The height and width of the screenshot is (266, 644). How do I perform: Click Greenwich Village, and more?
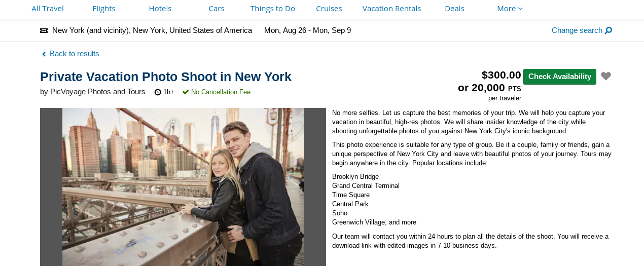click(x=374, y=222)
